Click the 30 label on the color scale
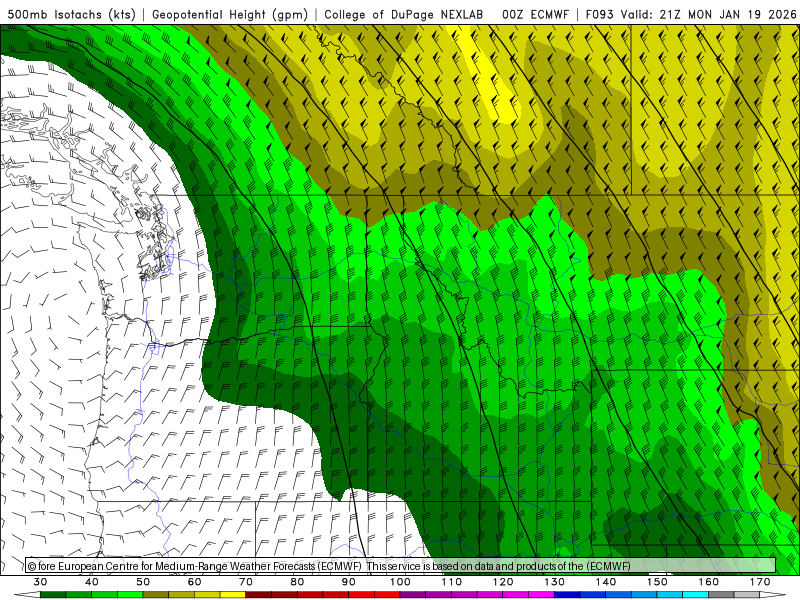The height and width of the screenshot is (600, 800). pos(40,582)
